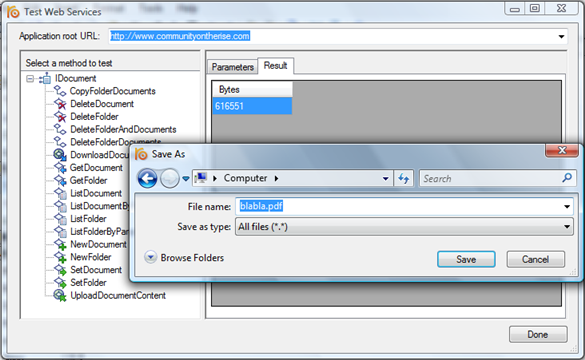Switch to the Result tab
Screen dimensions: 585x360
tap(276, 66)
